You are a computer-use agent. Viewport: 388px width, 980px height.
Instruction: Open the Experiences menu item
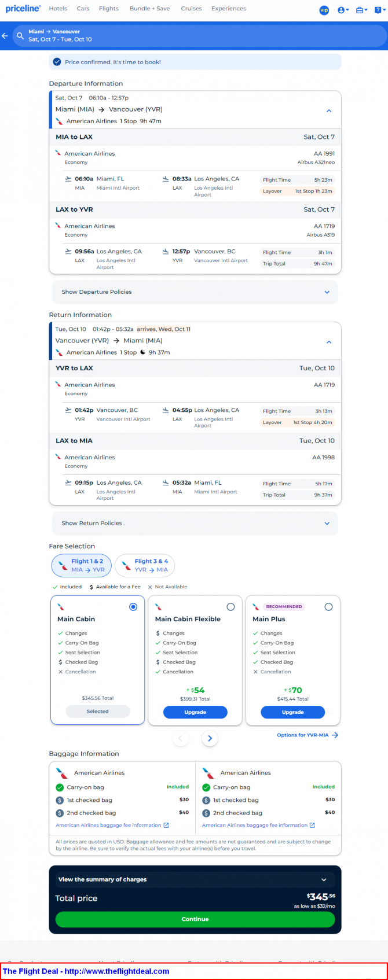(x=229, y=9)
